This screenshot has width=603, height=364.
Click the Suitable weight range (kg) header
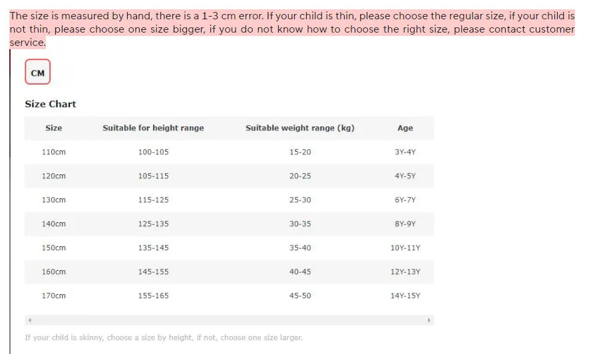(x=300, y=128)
